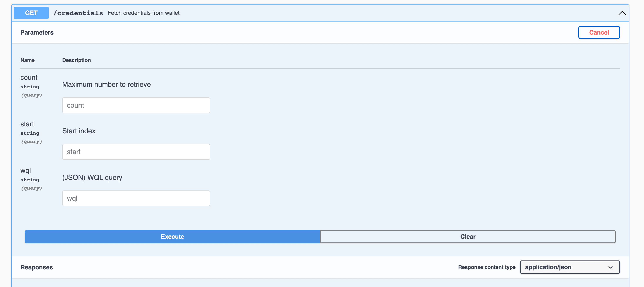Click the dropdown arrow beside application/json

(610, 267)
